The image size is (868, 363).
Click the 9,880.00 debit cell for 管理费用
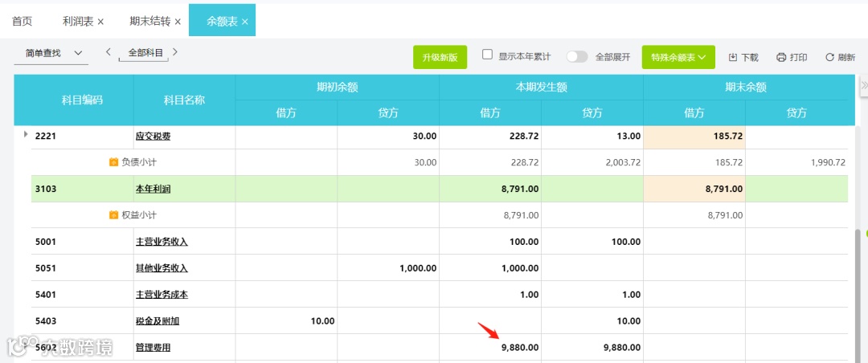(490, 348)
